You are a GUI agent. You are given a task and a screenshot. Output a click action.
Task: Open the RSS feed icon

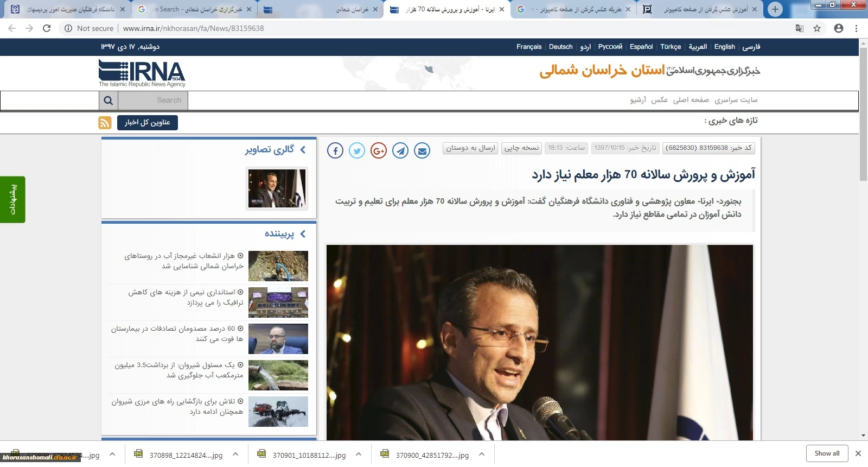click(x=105, y=123)
